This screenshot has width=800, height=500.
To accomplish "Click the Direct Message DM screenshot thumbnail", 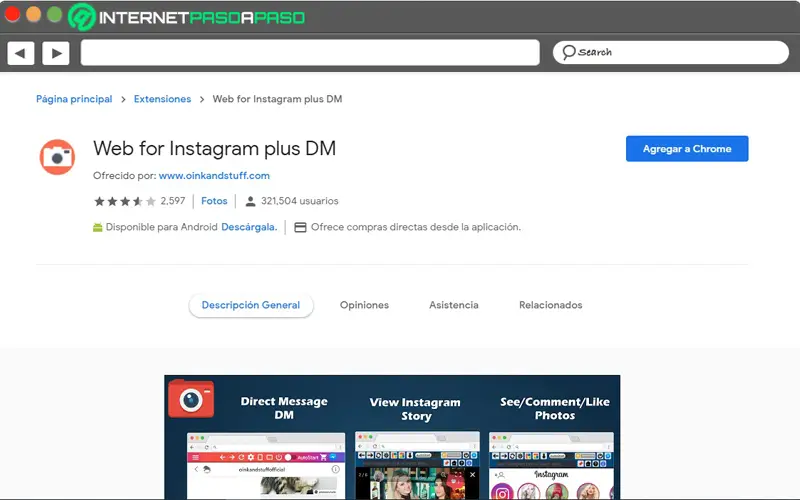I will 266,465.
